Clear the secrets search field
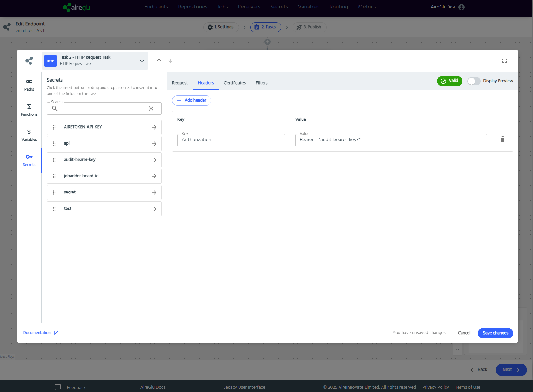This screenshot has width=533, height=392. [151, 109]
